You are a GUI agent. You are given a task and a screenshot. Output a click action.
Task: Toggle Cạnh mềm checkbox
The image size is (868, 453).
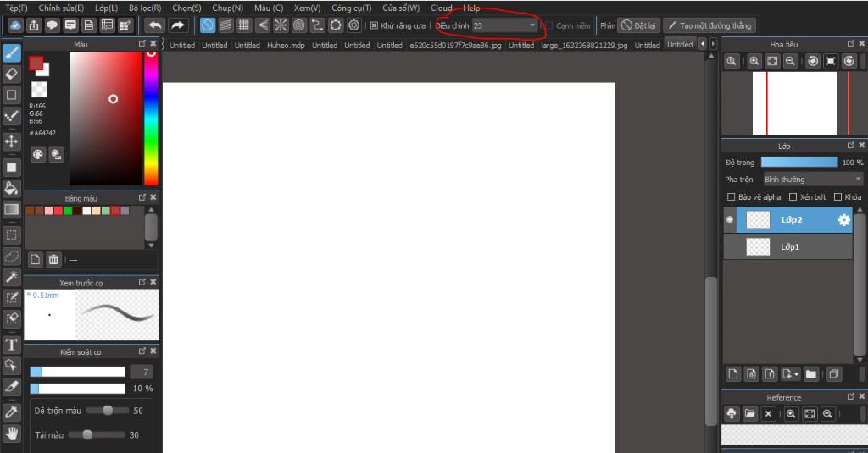click(549, 25)
